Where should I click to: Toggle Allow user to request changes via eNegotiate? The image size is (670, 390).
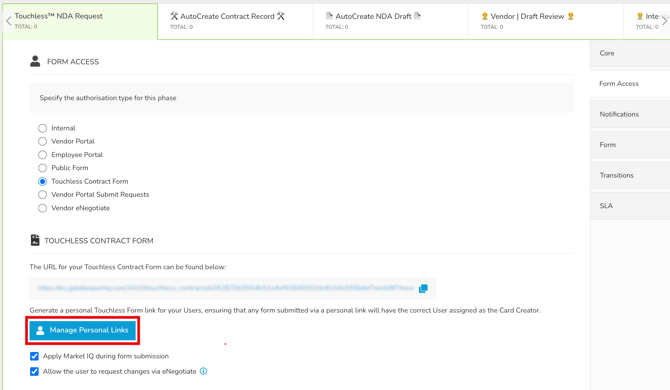(34, 371)
